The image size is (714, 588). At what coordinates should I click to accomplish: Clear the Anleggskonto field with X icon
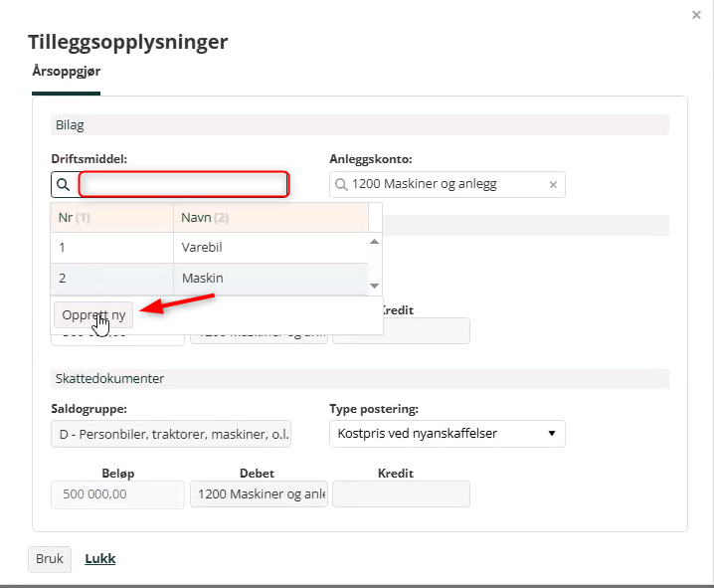coord(553,184)
